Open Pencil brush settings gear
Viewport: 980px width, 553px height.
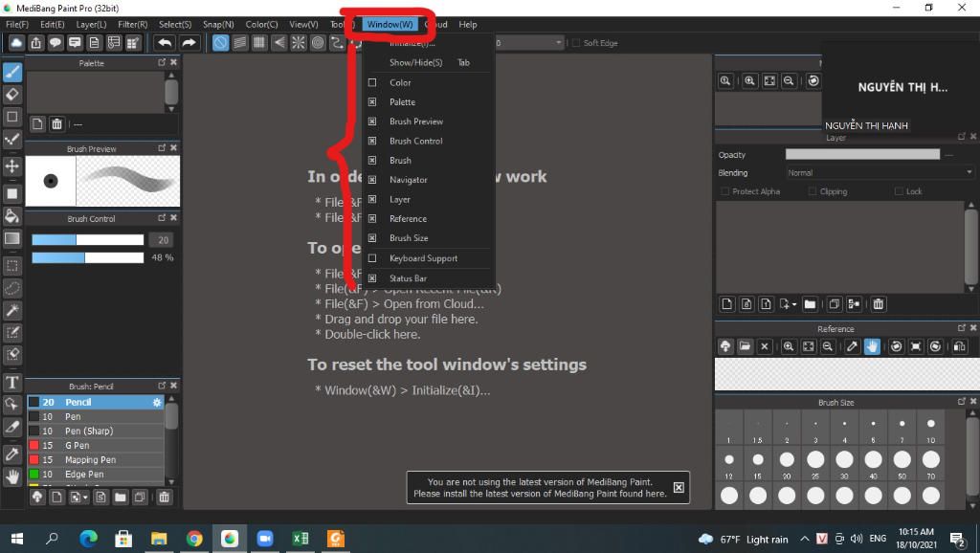point(157,403)
